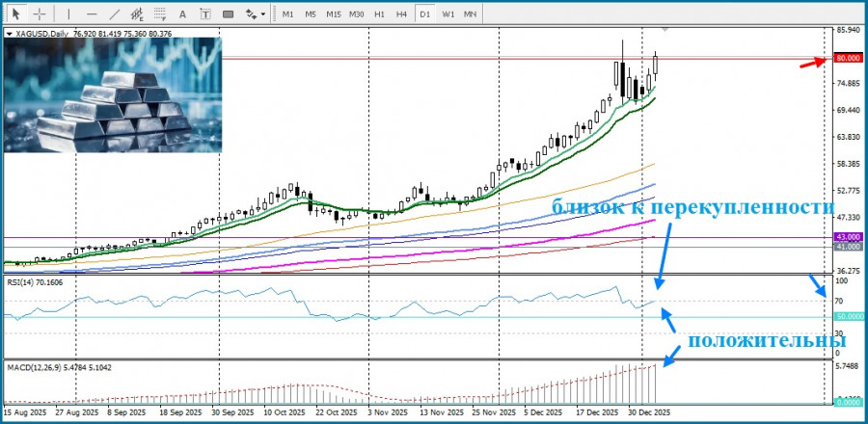Pick the vertical line drawing tool
This screenshot has height=424, width=868.
(x=68, y=14)
